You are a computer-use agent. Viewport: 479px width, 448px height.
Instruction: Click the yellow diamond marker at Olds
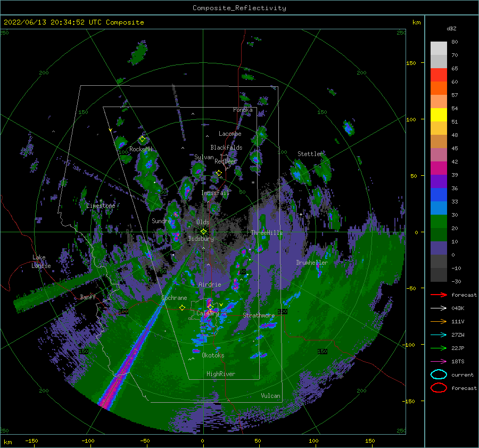pos(203,232)
